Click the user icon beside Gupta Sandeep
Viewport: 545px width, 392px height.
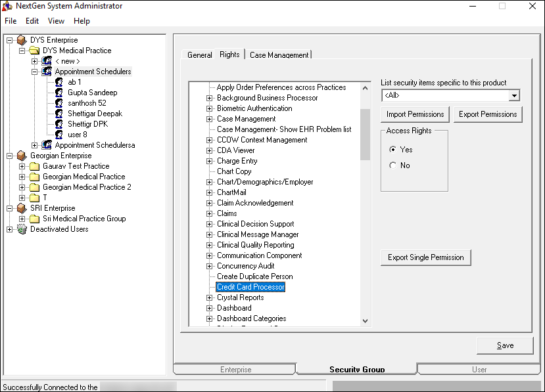click(x=59, y=93)
